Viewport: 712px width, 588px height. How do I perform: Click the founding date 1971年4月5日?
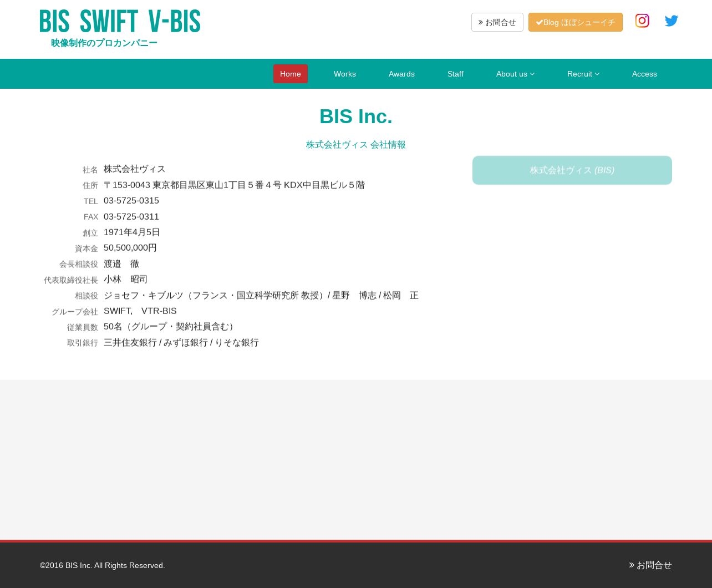point(132,232)
